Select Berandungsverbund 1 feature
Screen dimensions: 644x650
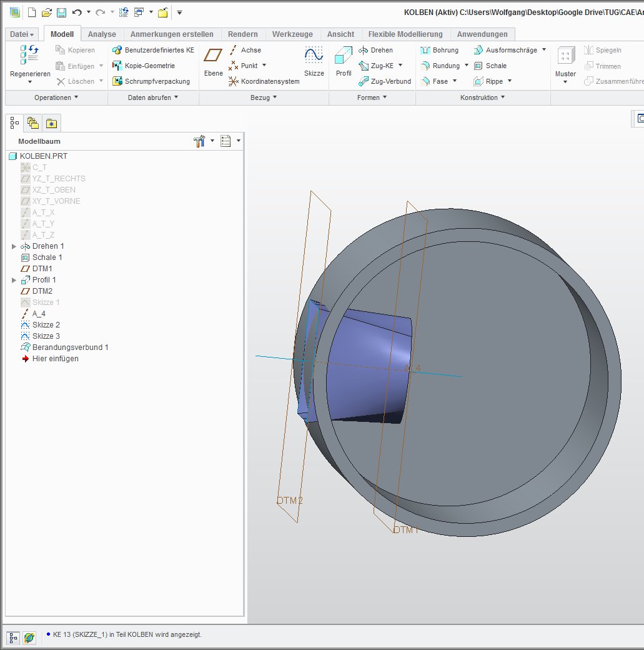(x=64, y=347)
